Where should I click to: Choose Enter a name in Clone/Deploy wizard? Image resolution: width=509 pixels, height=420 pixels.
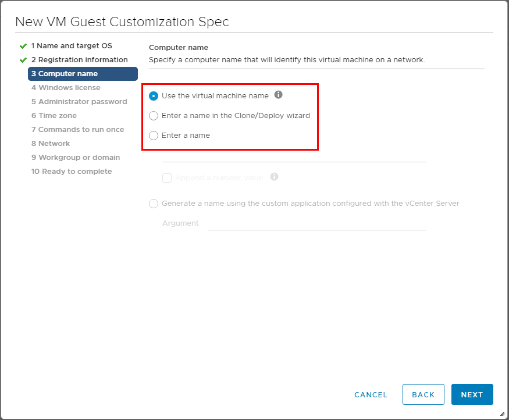coord(154,116)
